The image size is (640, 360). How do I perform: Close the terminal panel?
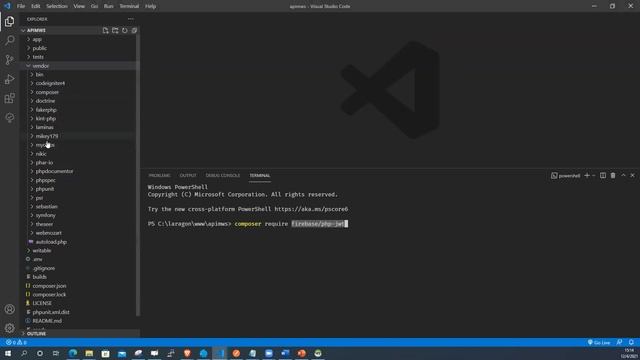[633, 176]
